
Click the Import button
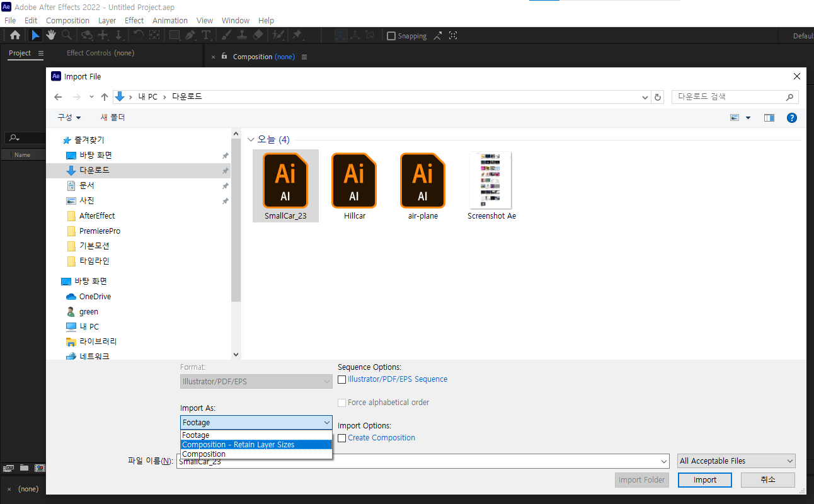pyautogui.click(x=705, y=480)
